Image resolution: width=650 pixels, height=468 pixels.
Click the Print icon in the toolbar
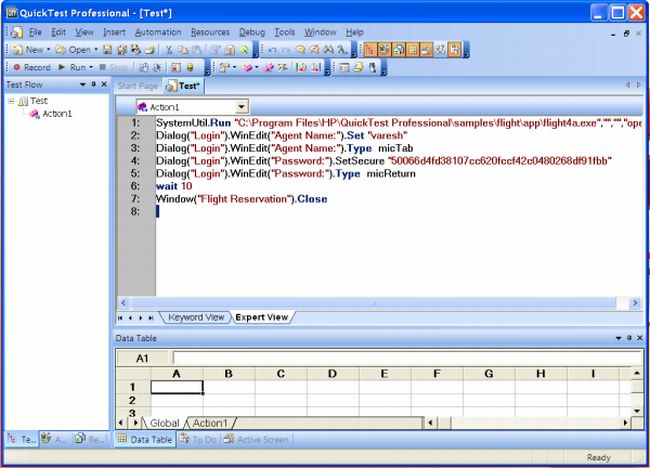[150, 50]
